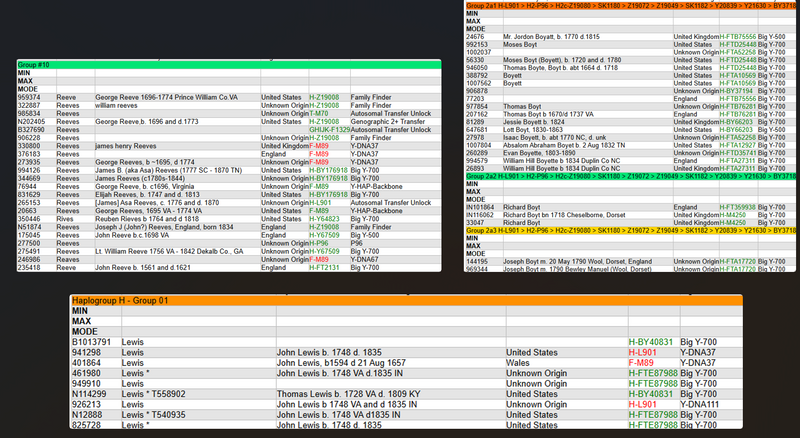This screenshot has width=800, height=438.
Task: Select the green Group 2a2 H-L901 header row
Action: click(x=630, y=176)
